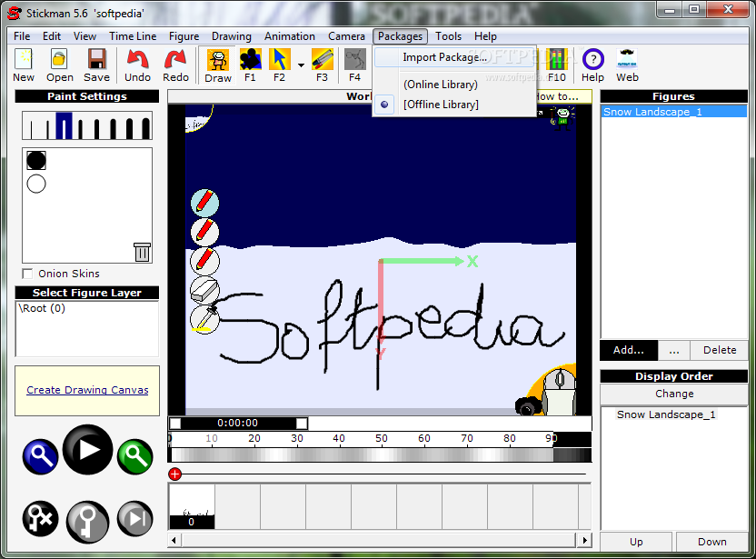
Task: Select the black color swatch
Action: [x=36, y=161]
